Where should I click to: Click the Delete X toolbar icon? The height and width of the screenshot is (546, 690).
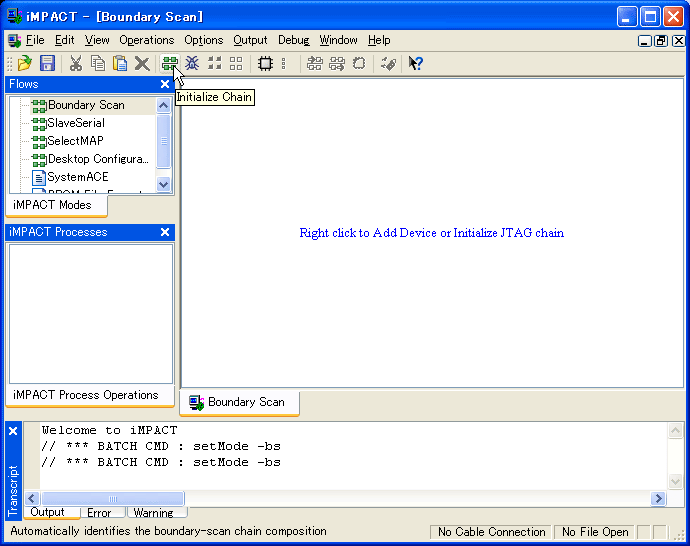142,63
